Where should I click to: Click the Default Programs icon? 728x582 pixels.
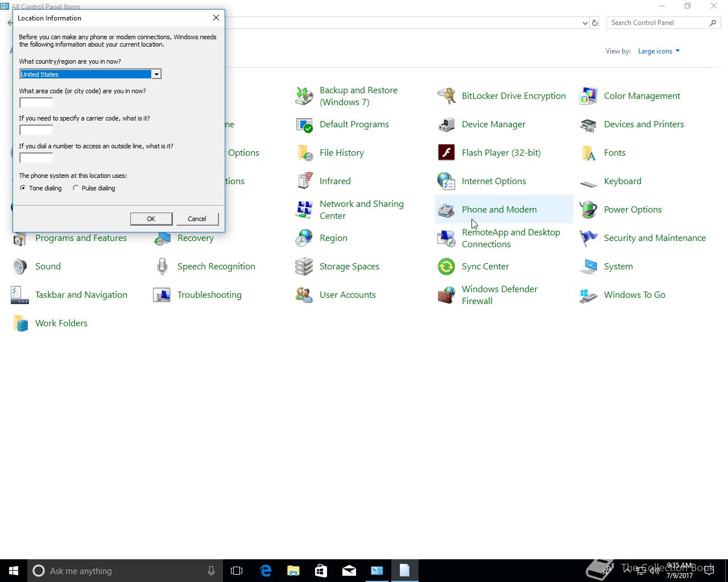[304, 124]
